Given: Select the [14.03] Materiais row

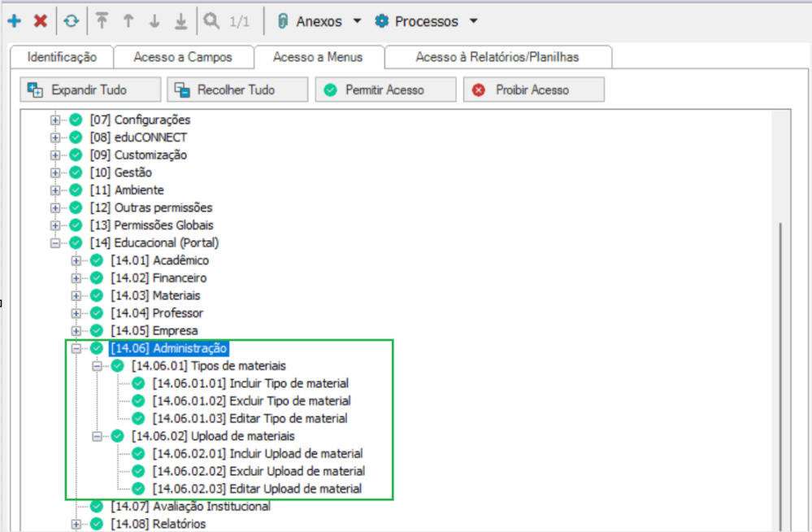Looking at the screenshot, I should point(155,295).
